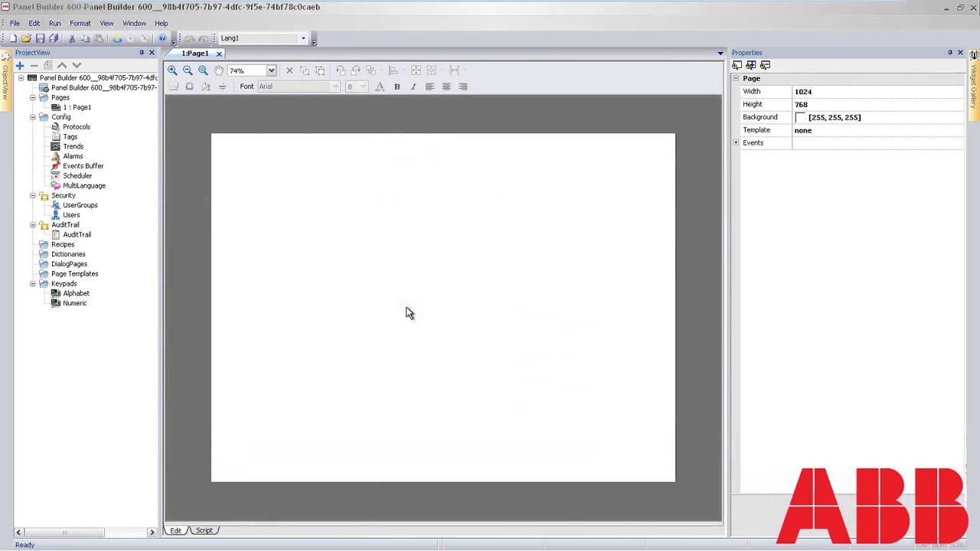Open the View menu
Screen dimensions: 980x551
[x=106, y=24]
